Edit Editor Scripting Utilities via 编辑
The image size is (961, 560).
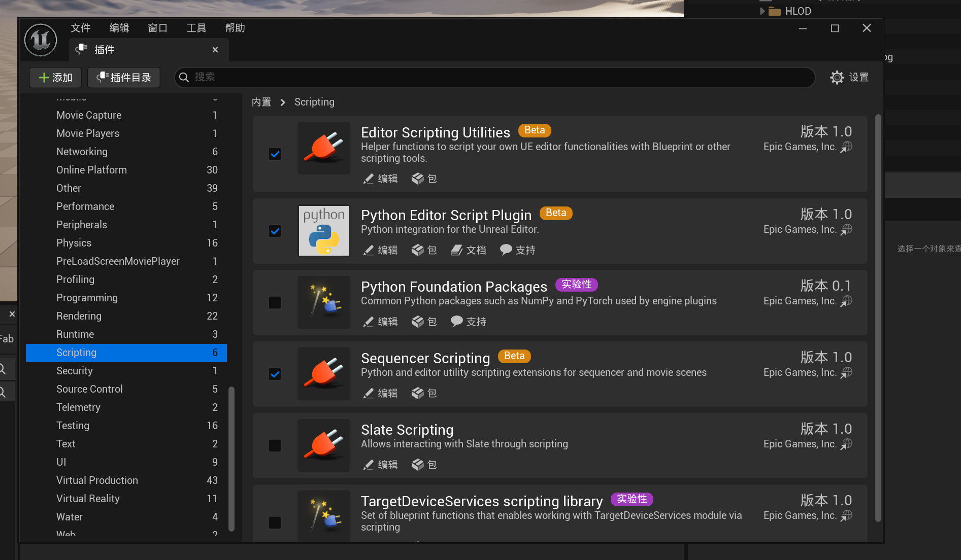(380, 179)
